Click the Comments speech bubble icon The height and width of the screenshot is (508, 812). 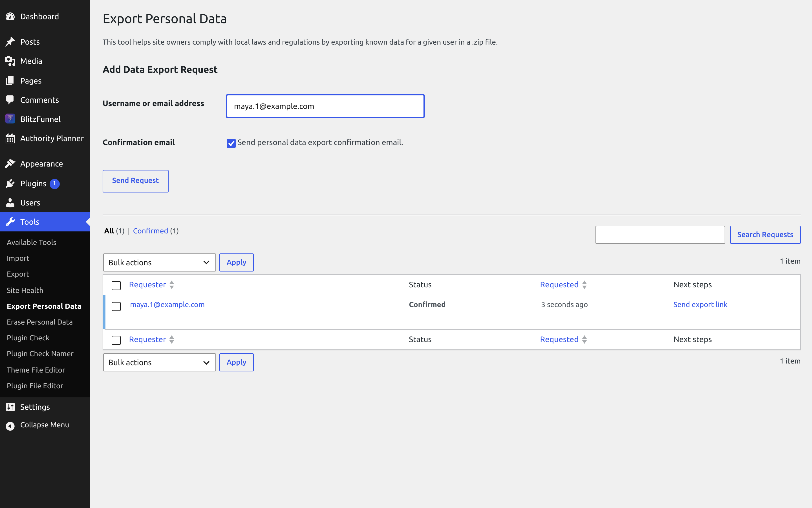coord(10,100)
